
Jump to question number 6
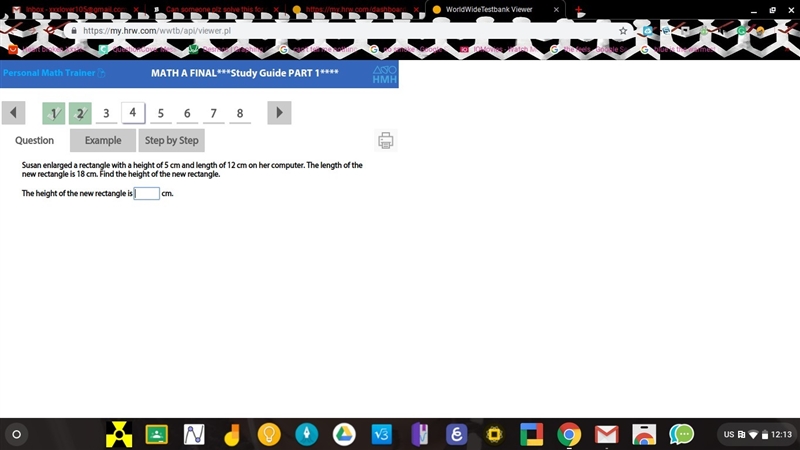pos(187,113)
